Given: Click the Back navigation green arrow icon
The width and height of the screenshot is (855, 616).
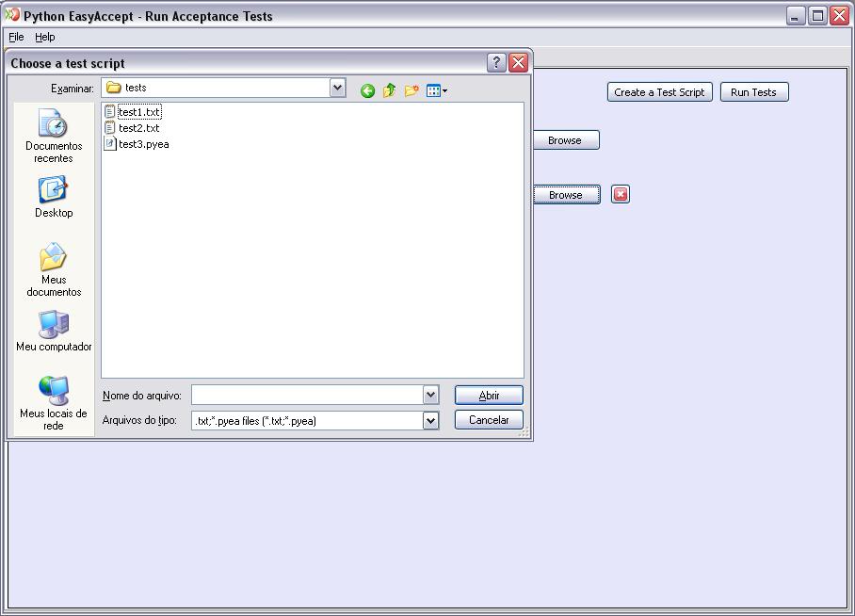Looking at the screenshot, I should coord(367,91).
